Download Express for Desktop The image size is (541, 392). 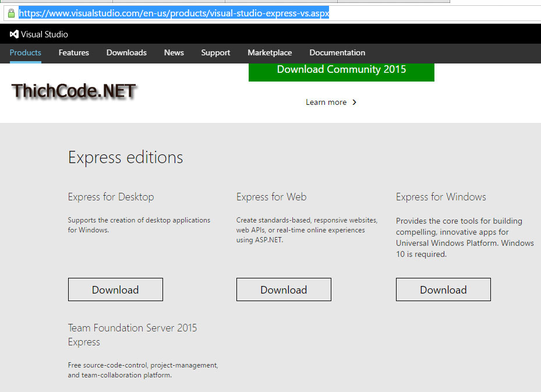pos(115,289)
